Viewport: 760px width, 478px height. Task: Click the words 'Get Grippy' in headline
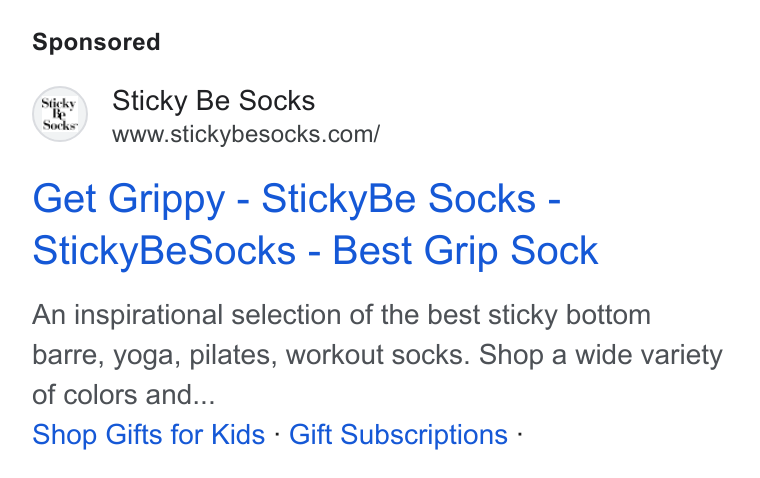128,199
